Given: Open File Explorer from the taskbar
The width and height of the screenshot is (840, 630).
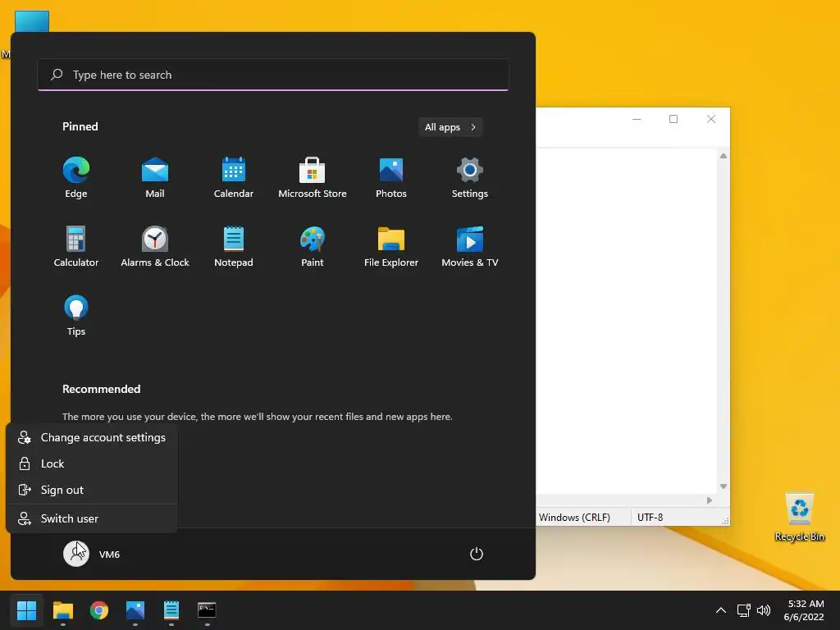Looking at the screenshot, I should point(62,610).
